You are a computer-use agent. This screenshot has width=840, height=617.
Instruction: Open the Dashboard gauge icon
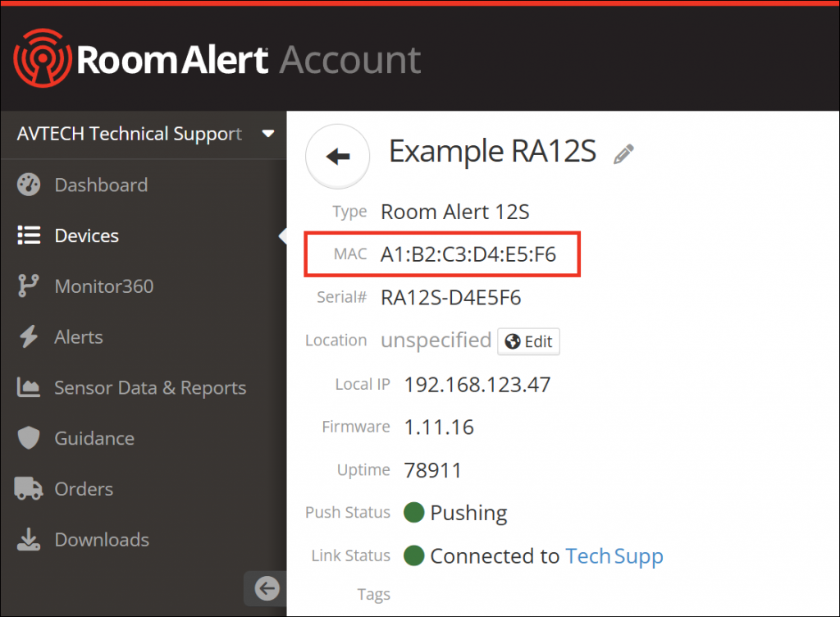pyautogui.click(x=29, y=185)
